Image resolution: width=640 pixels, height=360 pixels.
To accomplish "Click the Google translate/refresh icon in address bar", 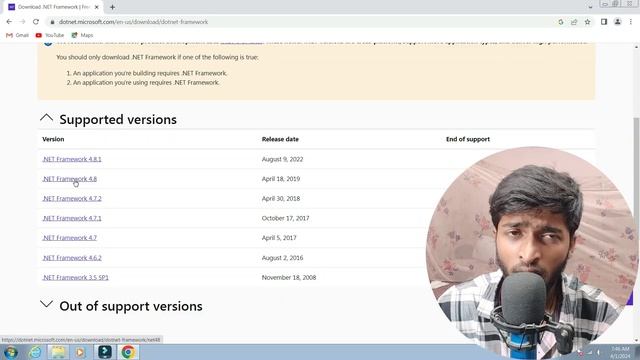I will [561, 22].
